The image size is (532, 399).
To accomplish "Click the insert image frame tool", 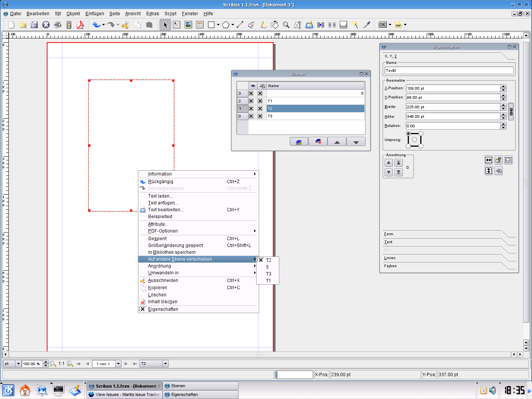I will click(x=188, y=25).
